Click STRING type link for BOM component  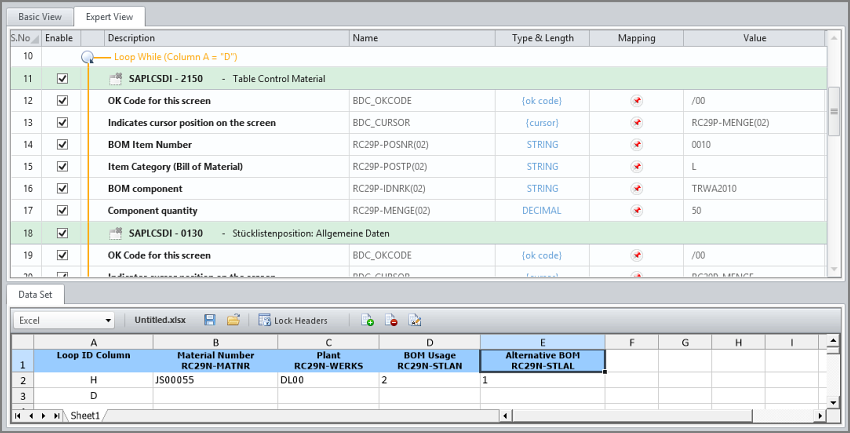pos(542,189)
